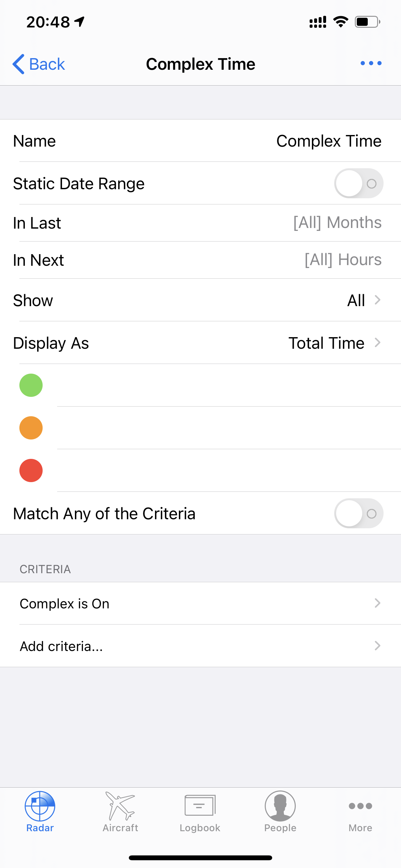
Task: Select the red threshold color dot
Action: click(31, 470)
